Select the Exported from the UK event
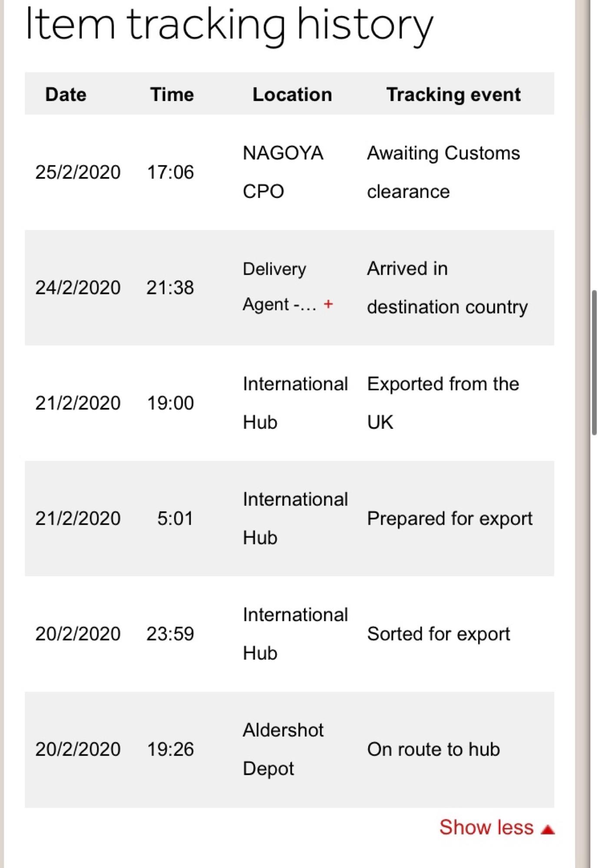 pyautogui.click(x=443, y=403)
